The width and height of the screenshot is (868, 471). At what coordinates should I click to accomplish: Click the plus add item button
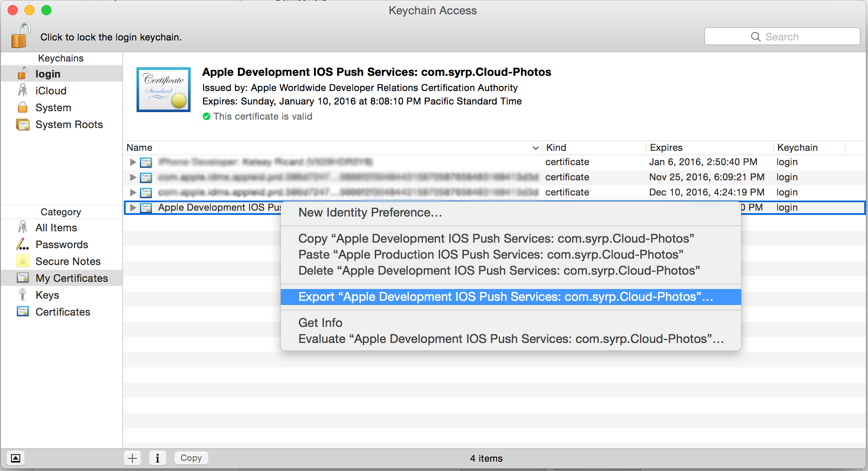tap(132, 458)
